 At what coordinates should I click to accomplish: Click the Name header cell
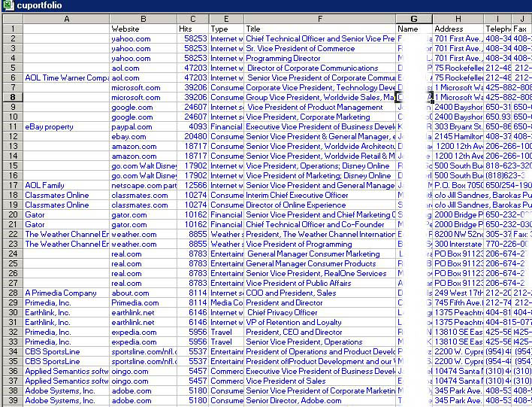[x=414, y=29]
